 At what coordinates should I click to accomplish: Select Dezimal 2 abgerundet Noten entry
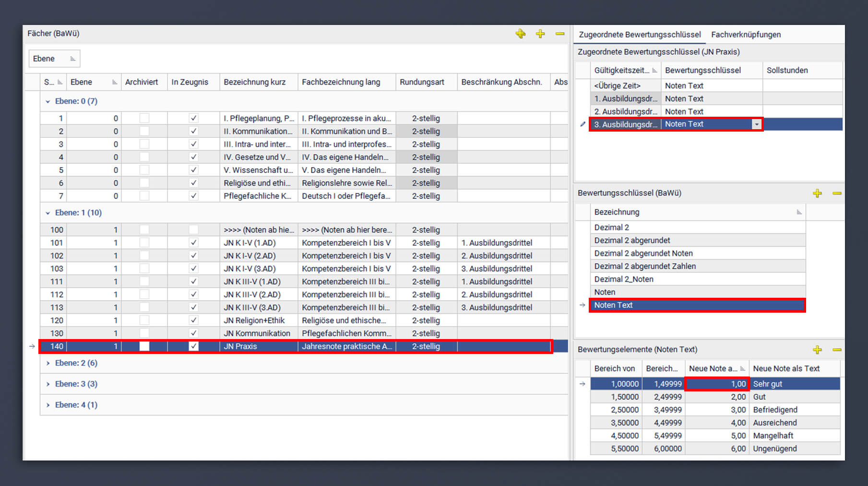tap(697, 254)
